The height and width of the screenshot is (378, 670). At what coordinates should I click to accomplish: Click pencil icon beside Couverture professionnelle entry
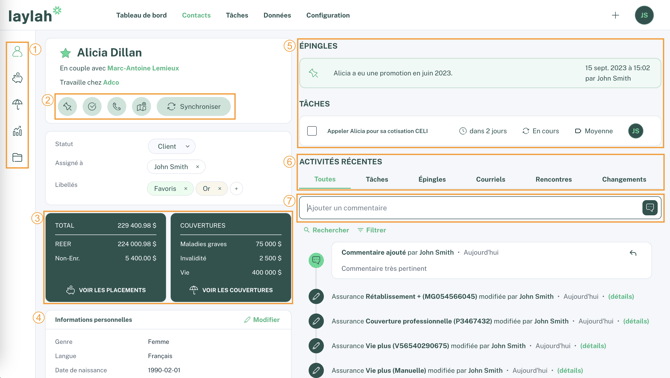[316, 321]
